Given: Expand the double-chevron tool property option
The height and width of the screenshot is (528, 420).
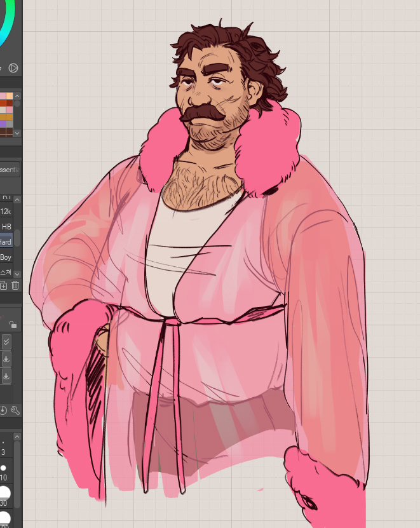Looking at the screenshot, I should tap(6, 342).
